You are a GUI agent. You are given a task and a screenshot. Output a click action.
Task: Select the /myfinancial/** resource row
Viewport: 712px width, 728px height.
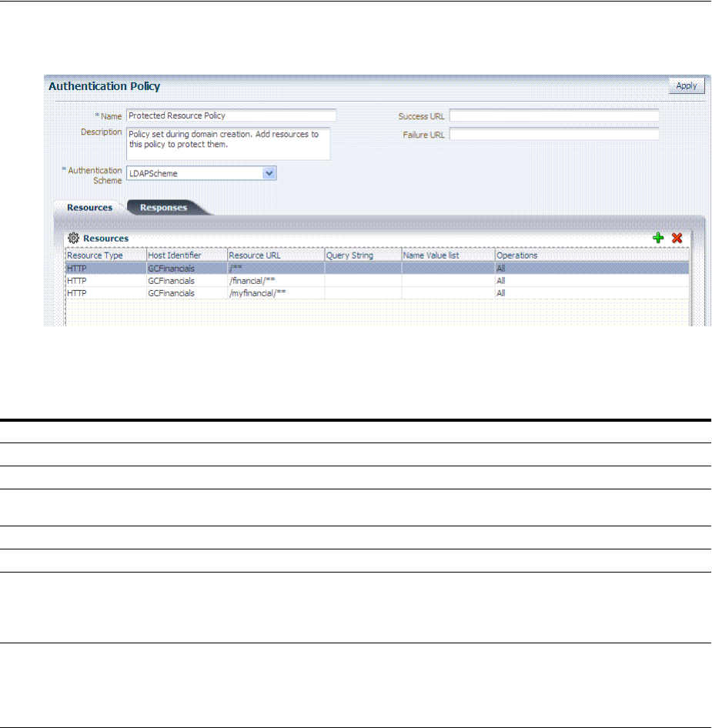[377, 293]
